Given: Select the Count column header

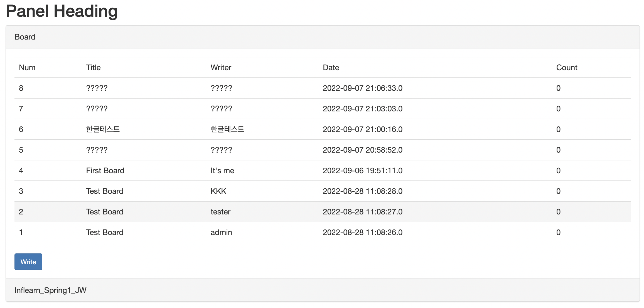Looking at the screenshot, I should point(567,67).
